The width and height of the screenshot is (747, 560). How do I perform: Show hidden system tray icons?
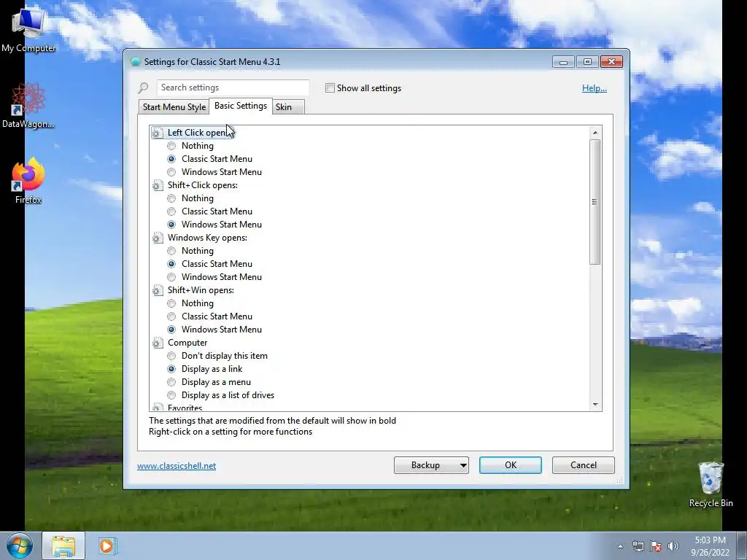tap(620, 546)
